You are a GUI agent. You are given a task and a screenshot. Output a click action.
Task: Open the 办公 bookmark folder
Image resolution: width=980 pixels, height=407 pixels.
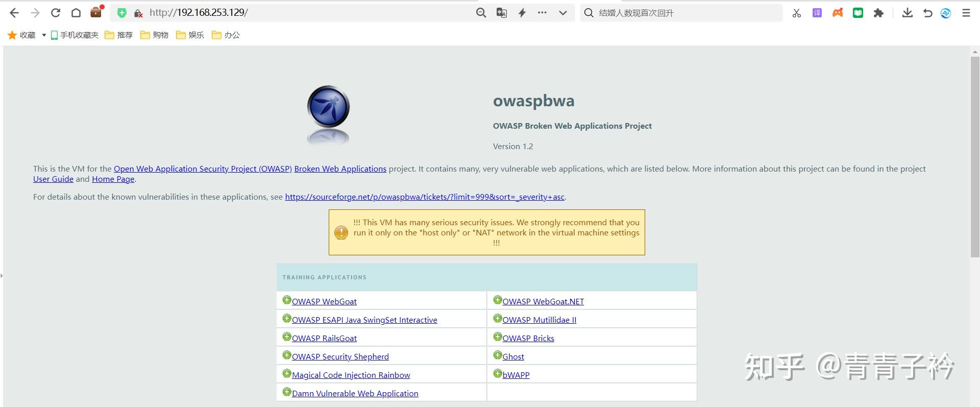[226, 35]
